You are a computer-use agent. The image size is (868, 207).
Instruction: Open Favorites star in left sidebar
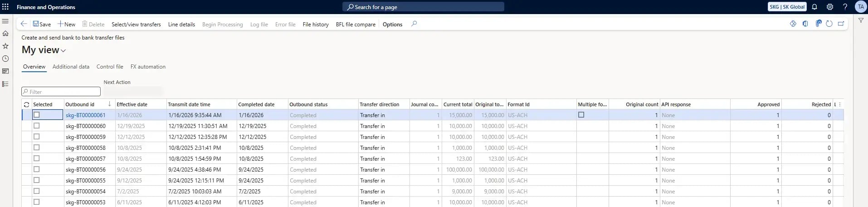5,46
